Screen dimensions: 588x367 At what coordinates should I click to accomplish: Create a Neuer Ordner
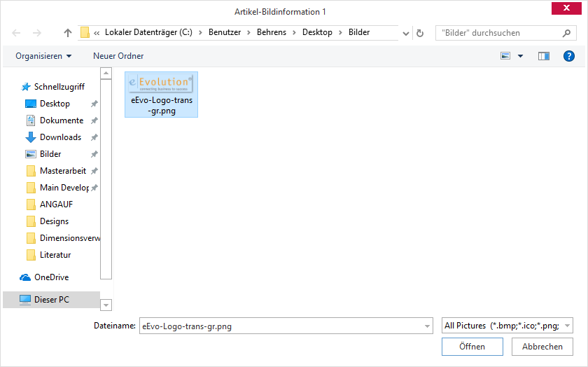tap(118, 56)
